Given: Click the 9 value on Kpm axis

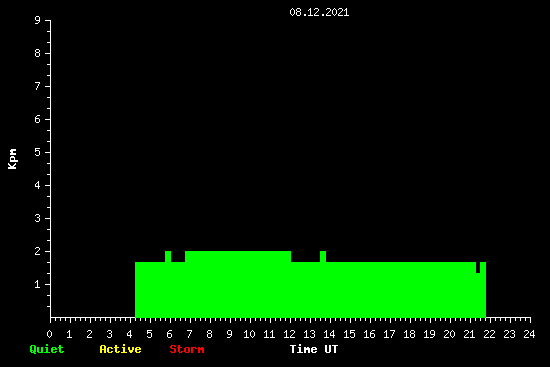Looking at the screenshot, I should 38,20.
